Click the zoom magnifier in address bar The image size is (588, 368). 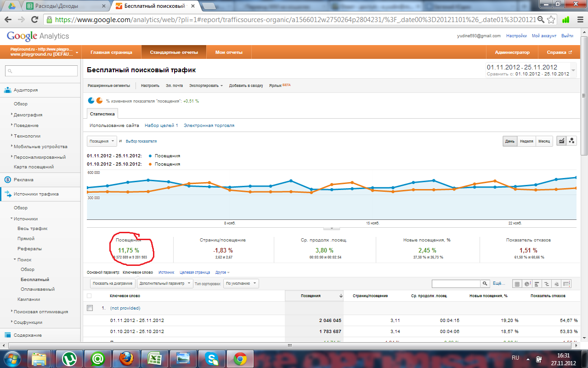coord(541,20)
